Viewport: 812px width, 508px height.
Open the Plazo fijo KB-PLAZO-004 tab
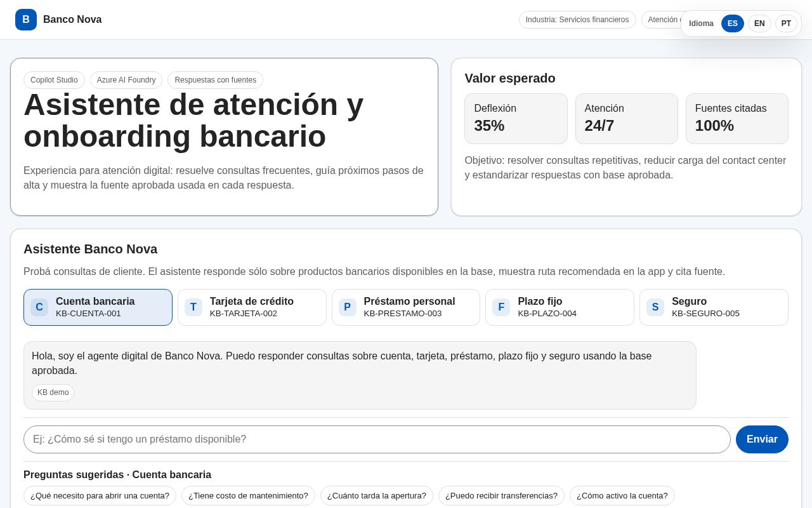point(560,307)
